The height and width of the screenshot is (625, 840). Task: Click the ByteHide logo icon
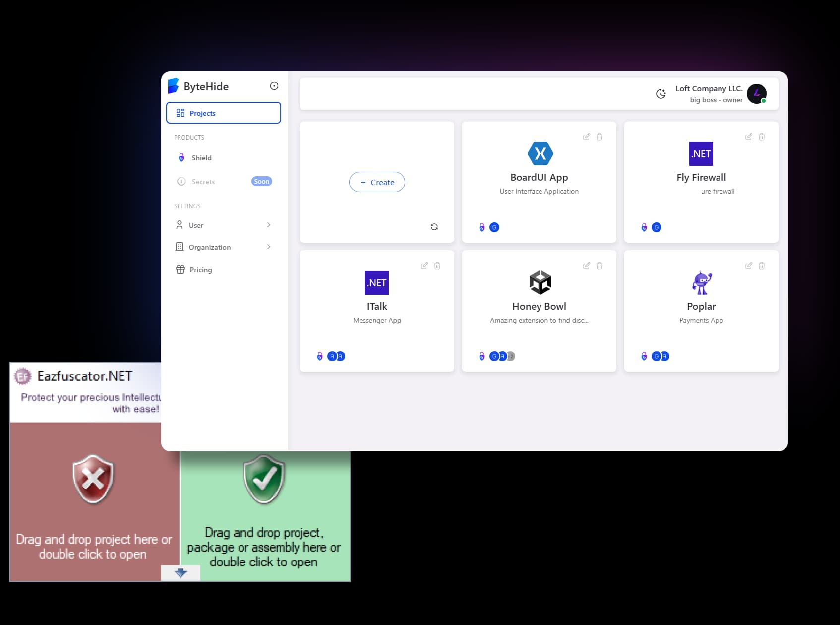[x=173, y=86]
